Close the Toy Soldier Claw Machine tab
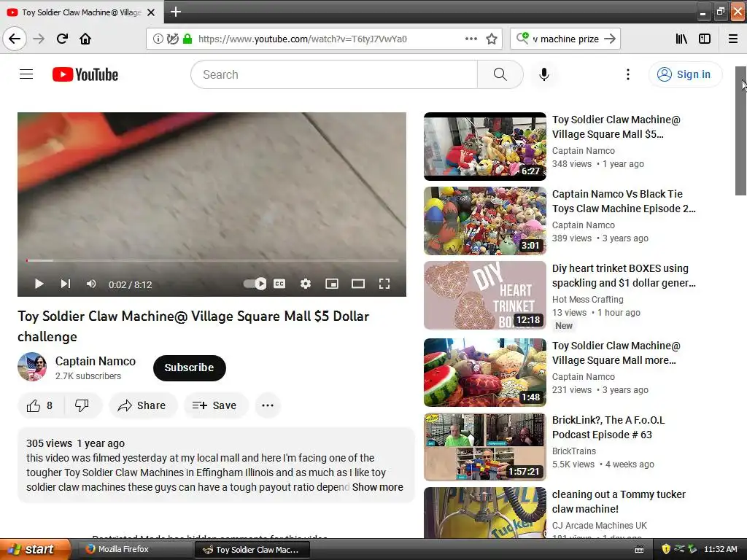 pos(151,12)
